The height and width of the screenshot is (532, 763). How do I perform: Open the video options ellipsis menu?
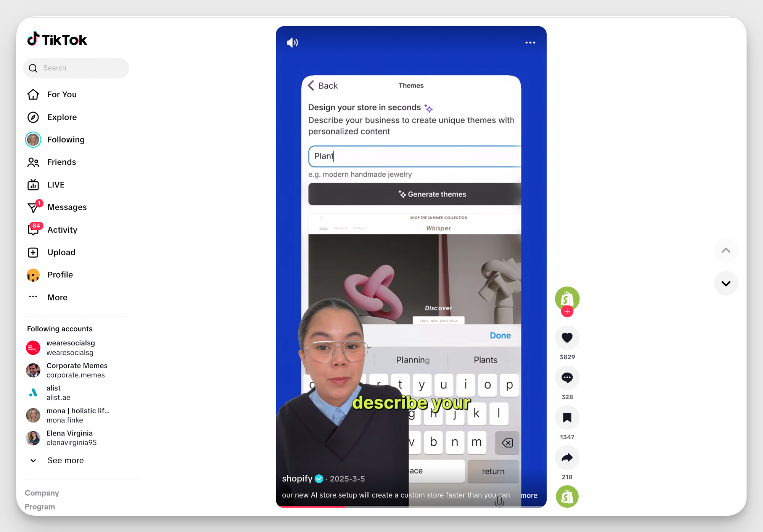(x=530, y=43)
